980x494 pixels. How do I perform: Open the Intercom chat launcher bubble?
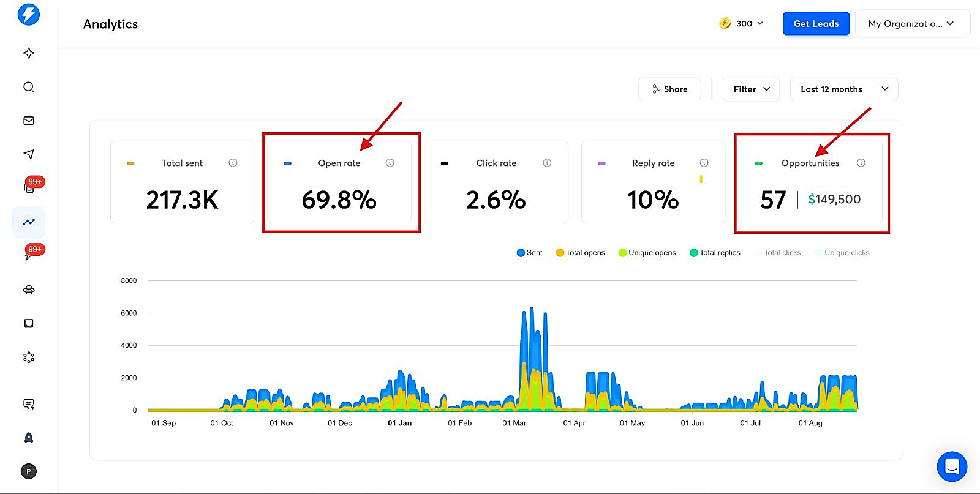(x=952, y=467)
